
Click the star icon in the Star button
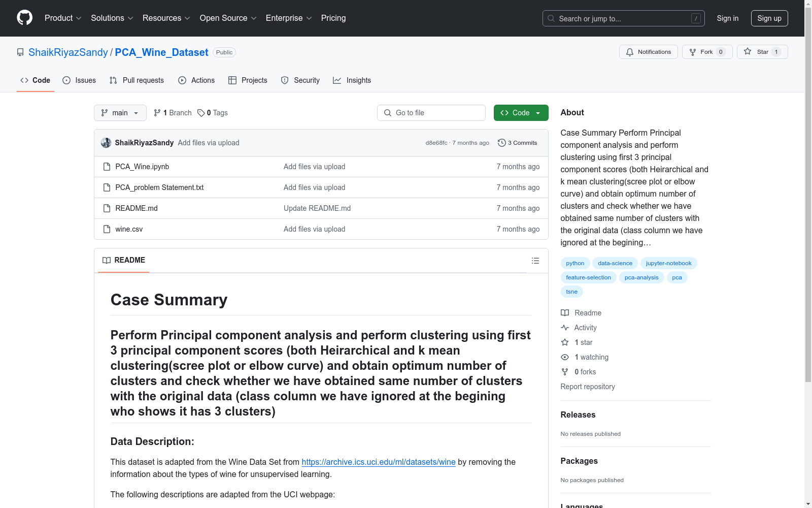tap(748, 51)
